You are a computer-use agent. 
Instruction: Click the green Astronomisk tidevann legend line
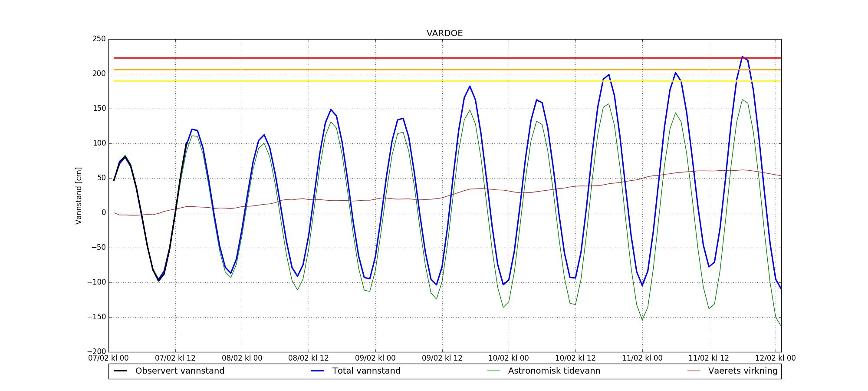click(493, 371)
